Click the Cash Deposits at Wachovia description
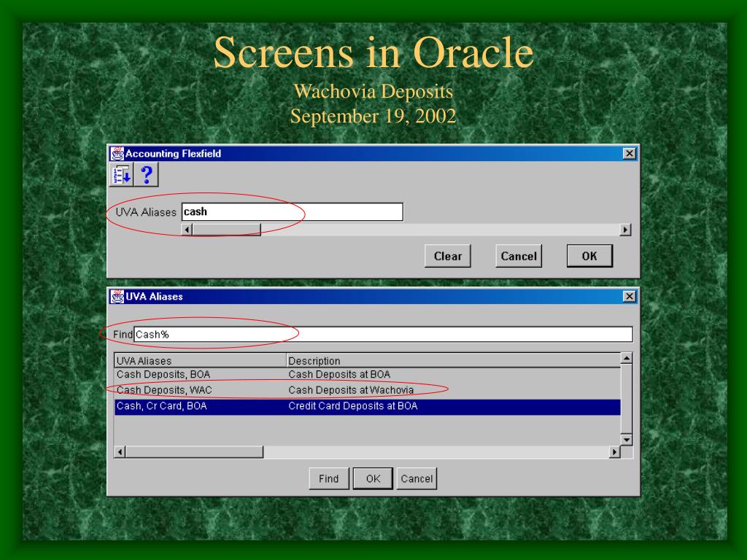This screenshot has width=747, height=560. click(351, 390)
